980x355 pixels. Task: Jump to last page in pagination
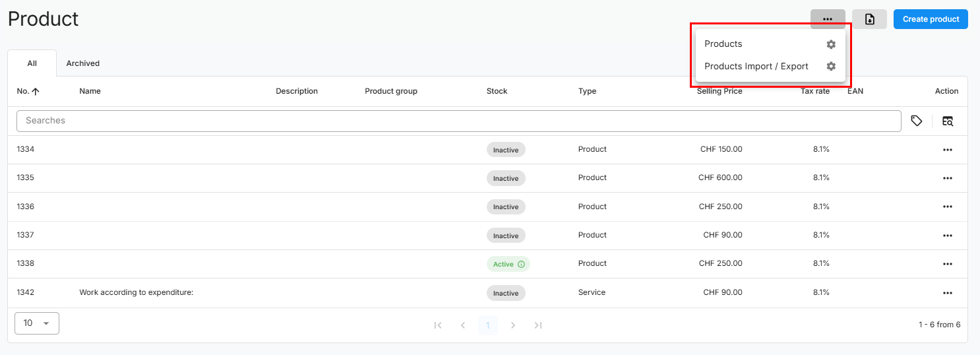point(538,325)
